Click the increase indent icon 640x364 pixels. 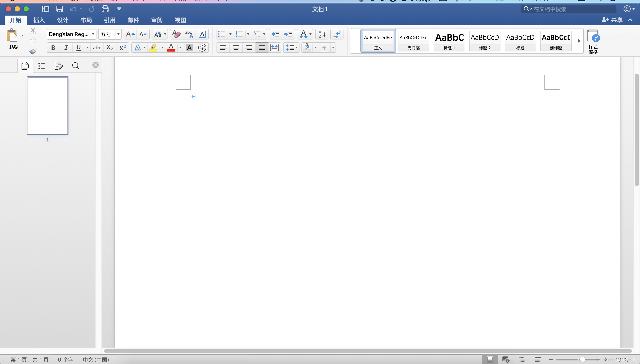pos(288,34)
